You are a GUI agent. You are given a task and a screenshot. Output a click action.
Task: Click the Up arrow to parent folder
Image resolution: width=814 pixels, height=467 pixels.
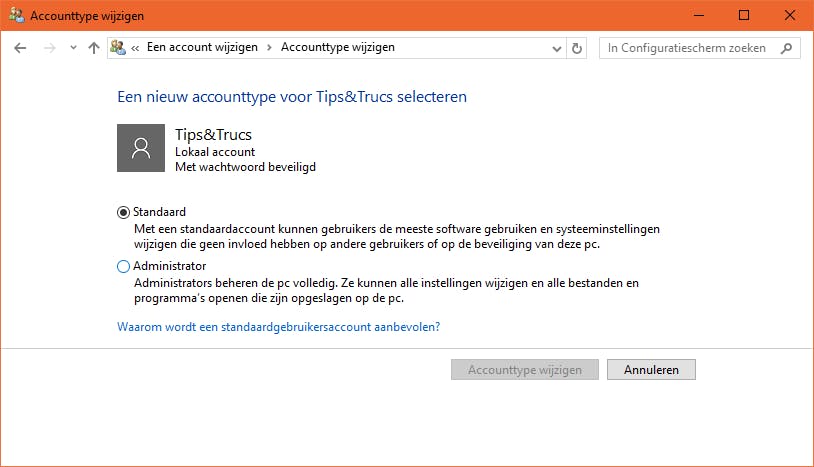[x=94, y=48]
